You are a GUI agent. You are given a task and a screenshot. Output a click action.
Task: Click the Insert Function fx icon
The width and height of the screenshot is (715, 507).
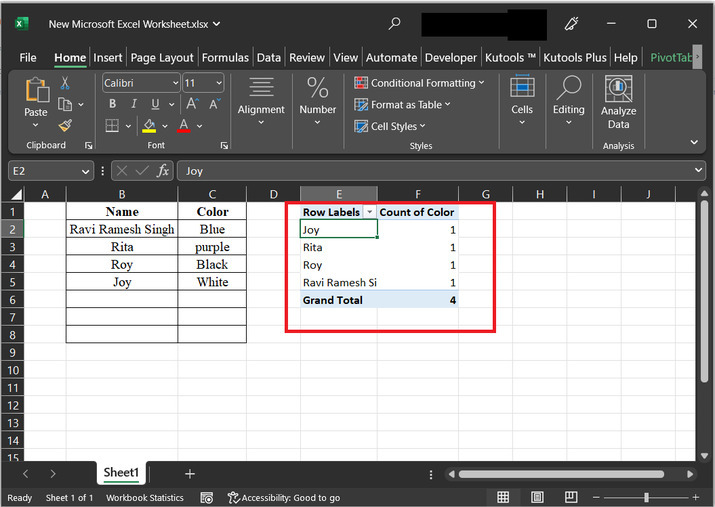(162, 171)
